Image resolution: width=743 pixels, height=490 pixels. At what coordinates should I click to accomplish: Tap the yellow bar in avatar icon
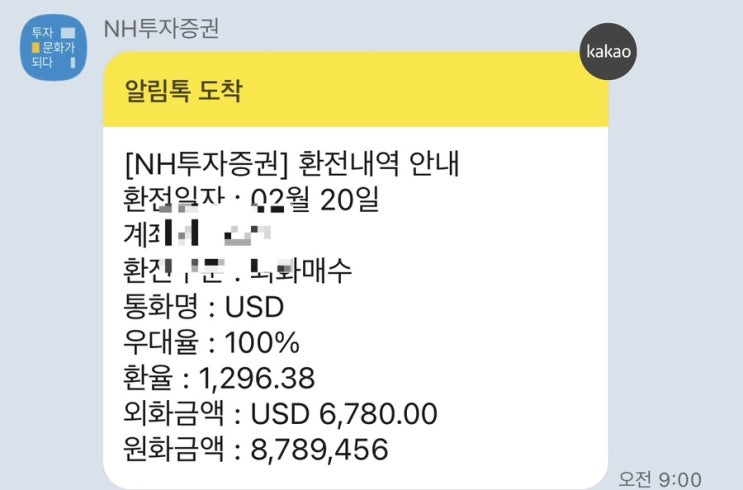click(37, 48)
